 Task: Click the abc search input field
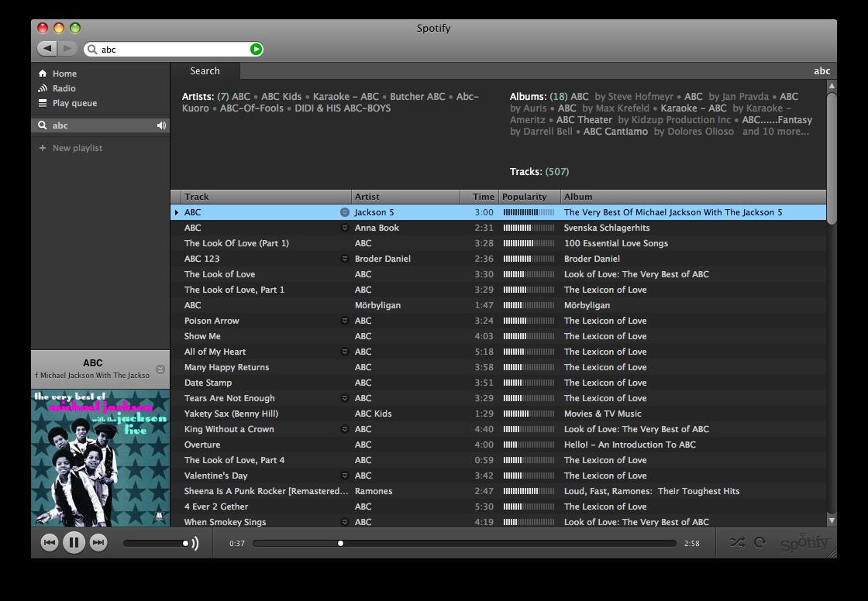pos(174,50)
